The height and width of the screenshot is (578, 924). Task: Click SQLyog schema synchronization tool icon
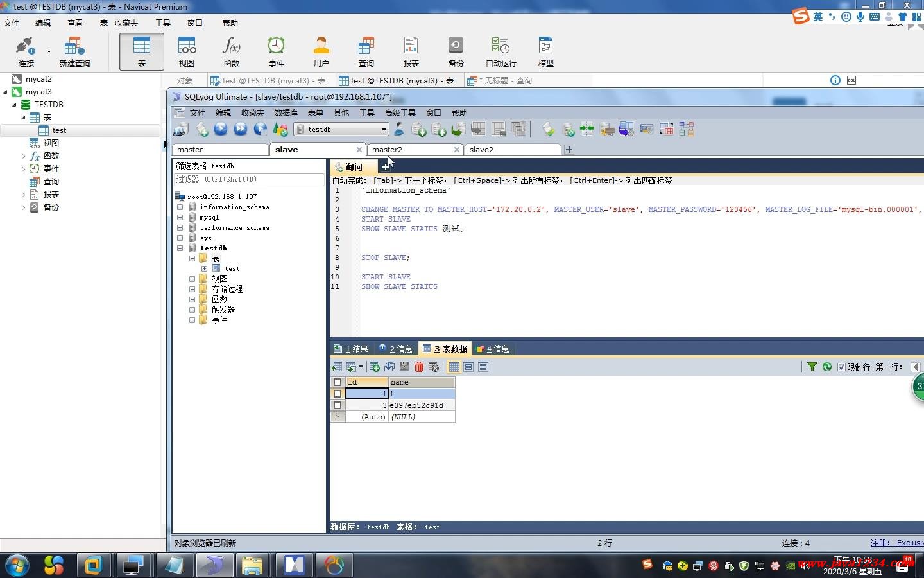coord(569,129)
